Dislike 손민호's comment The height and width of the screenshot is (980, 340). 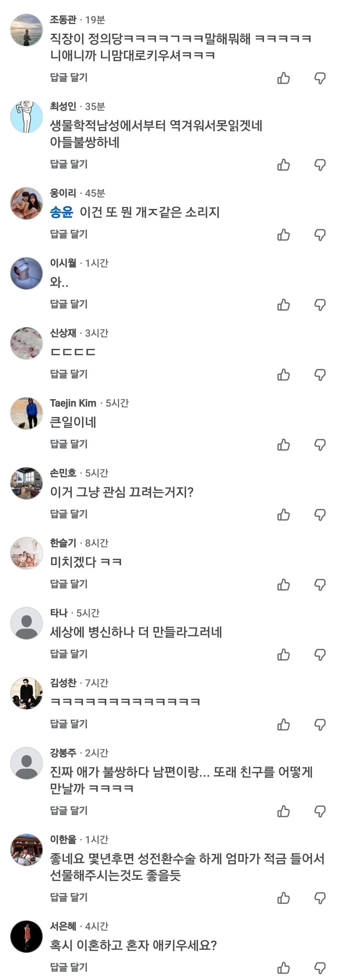(x=320, y=515)
